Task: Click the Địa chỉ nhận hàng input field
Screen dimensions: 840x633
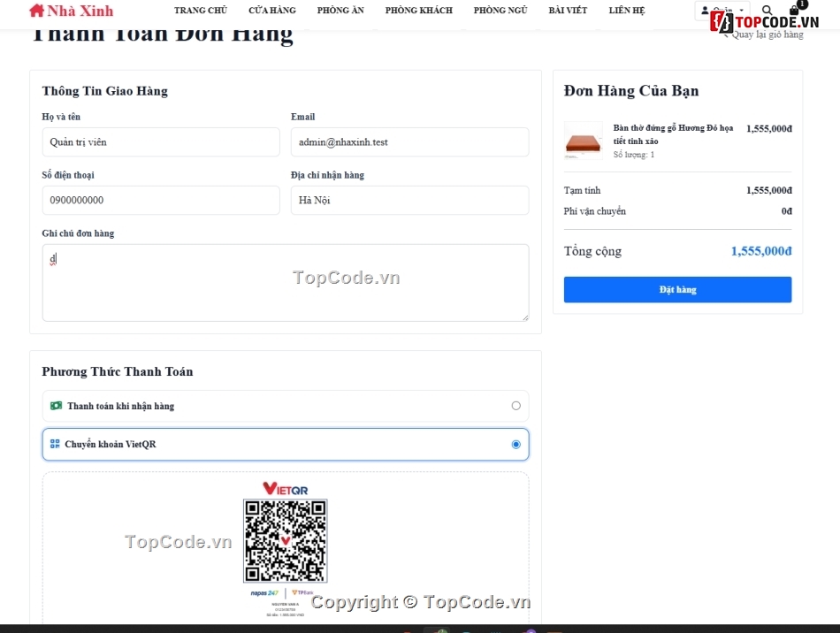Action: point(409,201)
